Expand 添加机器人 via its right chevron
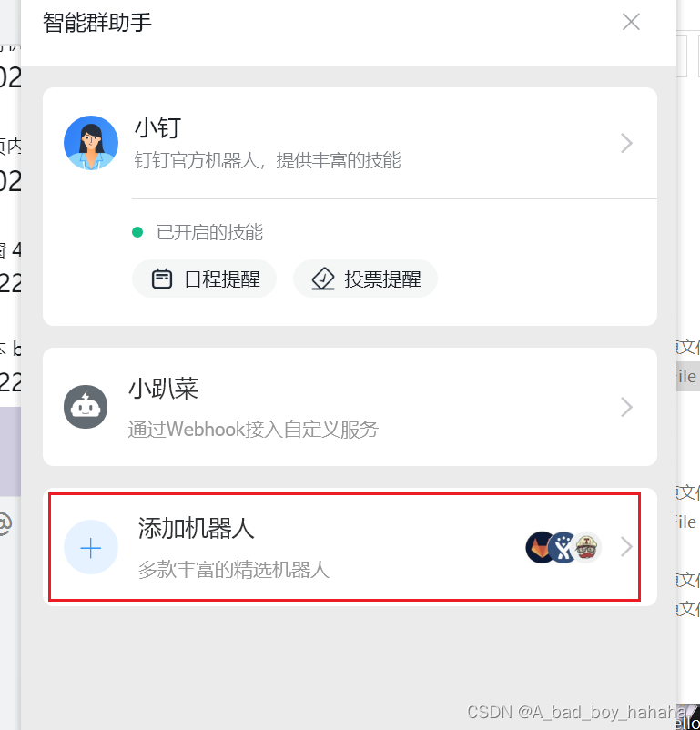This screenshot has height=730, width=700. [626, 547]
